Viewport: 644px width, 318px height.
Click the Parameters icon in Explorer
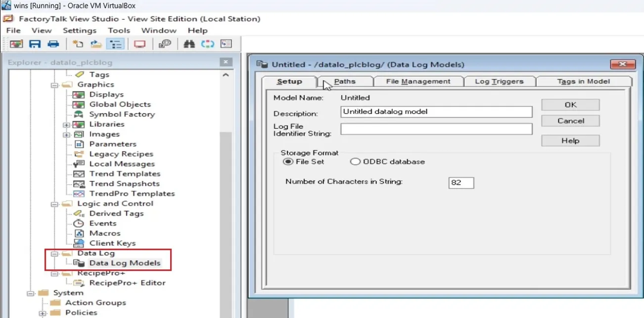[79, 144]
